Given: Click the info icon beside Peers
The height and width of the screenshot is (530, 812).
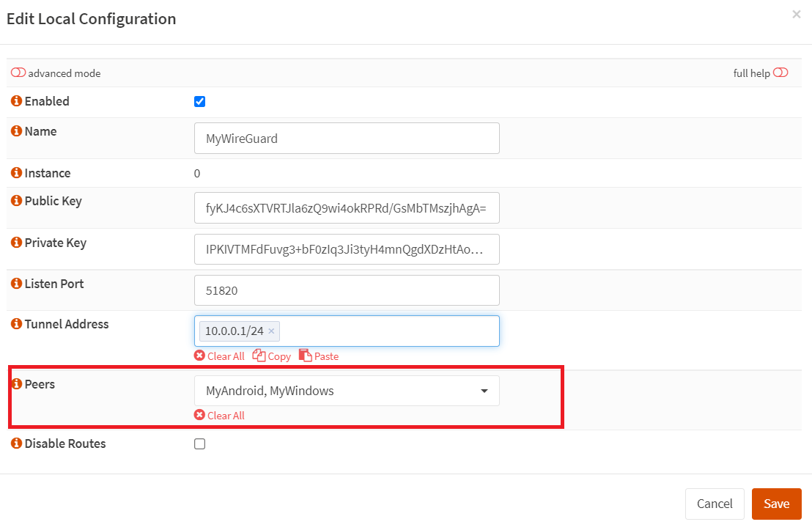Looking at the screenshot, I should tap(17, 384).
